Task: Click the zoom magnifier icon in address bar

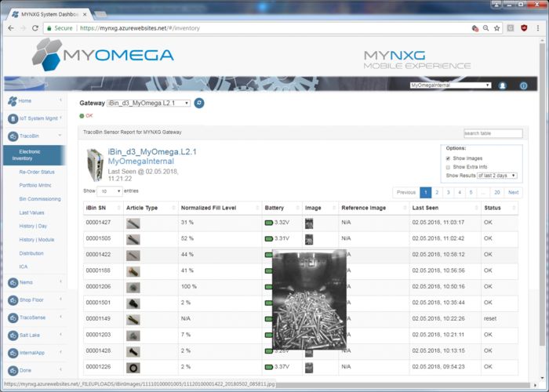Action: pyautogui.click(x=485, y=28)
